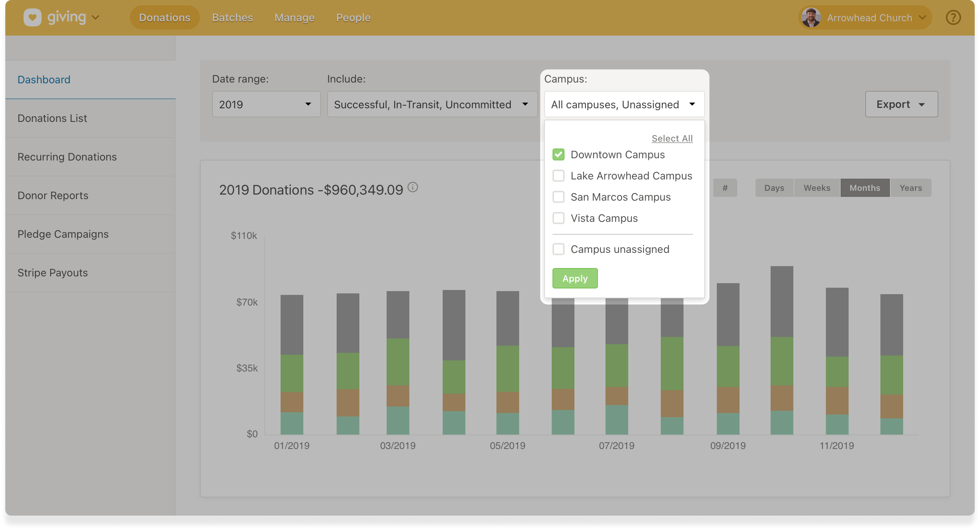Screen dimensions: 980x530
Task: Uncheck the Downtown Campus checkbox
Action: coord(558,154)
